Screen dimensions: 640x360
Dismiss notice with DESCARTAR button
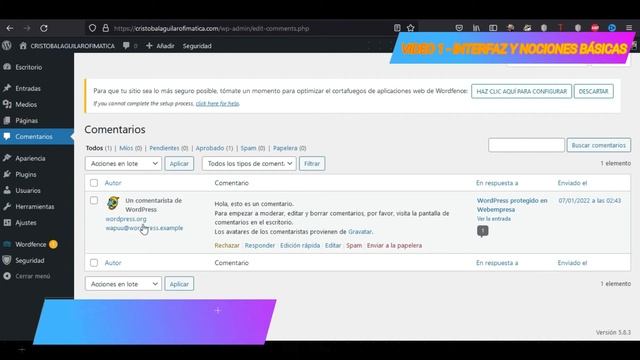click(x=593, y=91)
